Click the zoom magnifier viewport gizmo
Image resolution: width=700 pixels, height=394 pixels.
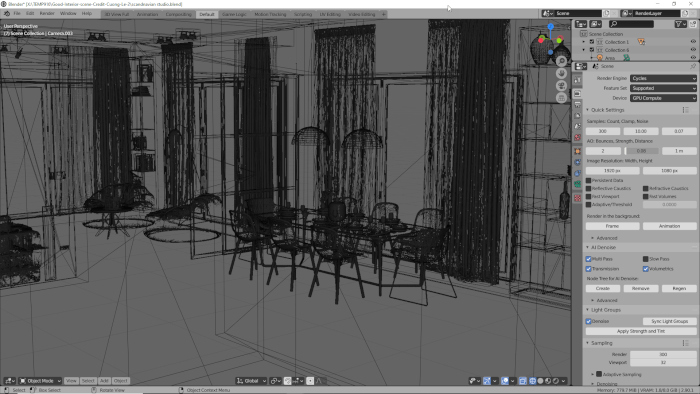tap(562, 61)
